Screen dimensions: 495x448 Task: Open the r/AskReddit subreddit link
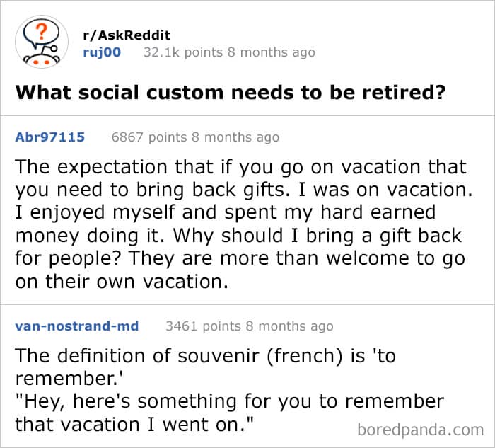click(127, 35)
